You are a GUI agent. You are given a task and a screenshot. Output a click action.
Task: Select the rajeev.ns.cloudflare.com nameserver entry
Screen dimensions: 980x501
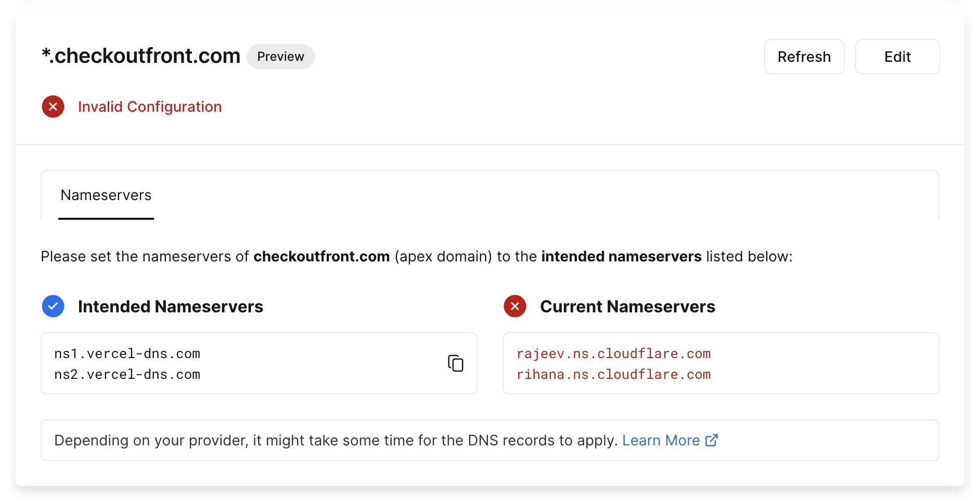[614, 353]
